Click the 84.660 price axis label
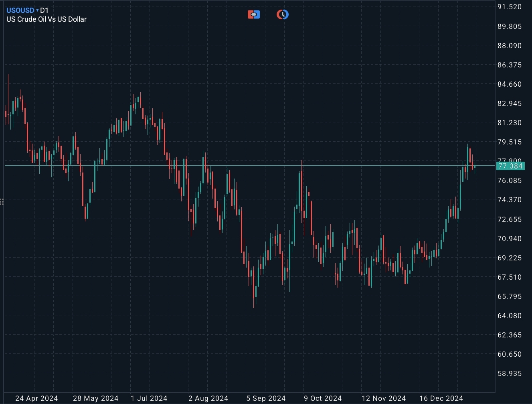 click(510, 84)
